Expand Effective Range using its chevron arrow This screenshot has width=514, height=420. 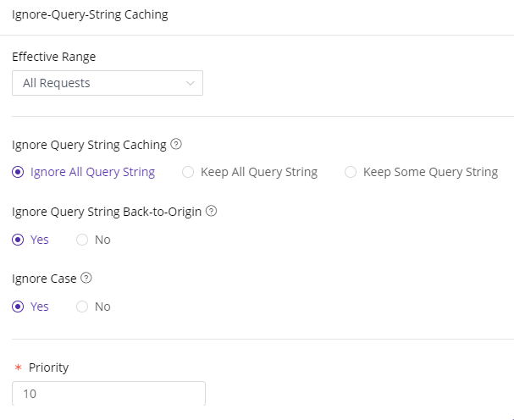(x=191, y=83)
